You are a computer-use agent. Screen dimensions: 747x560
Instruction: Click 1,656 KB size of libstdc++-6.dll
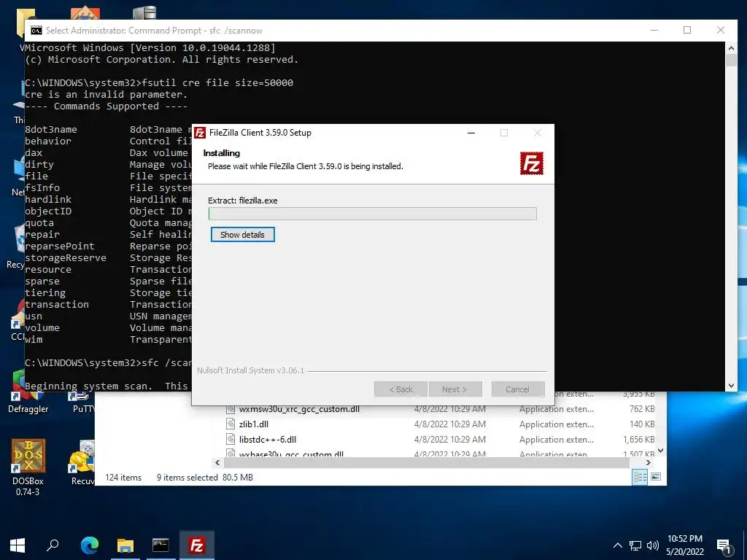tap(639, 440)
